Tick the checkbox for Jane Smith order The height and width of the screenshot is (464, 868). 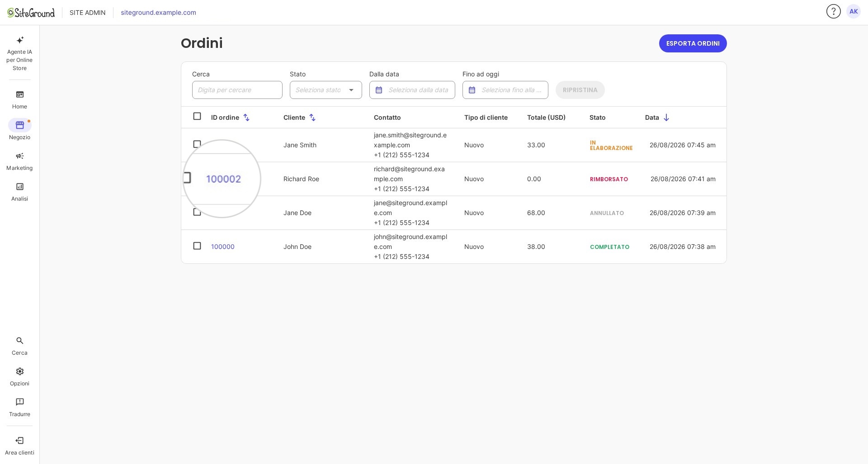(197, 144)
